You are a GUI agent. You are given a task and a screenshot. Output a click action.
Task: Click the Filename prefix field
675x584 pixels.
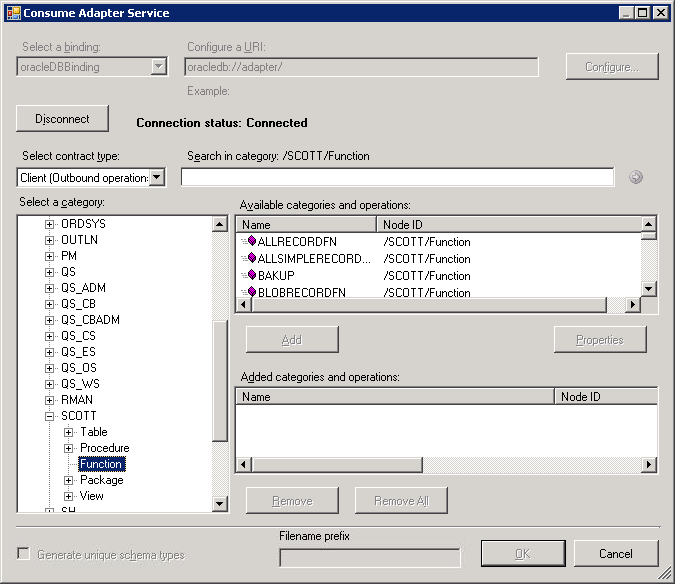coord(370,558)
